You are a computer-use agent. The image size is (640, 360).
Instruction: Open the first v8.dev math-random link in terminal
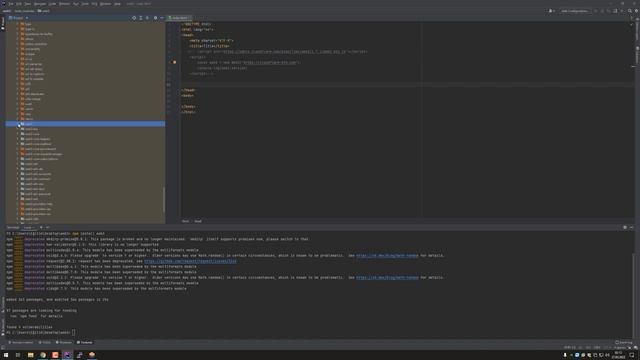387,256
